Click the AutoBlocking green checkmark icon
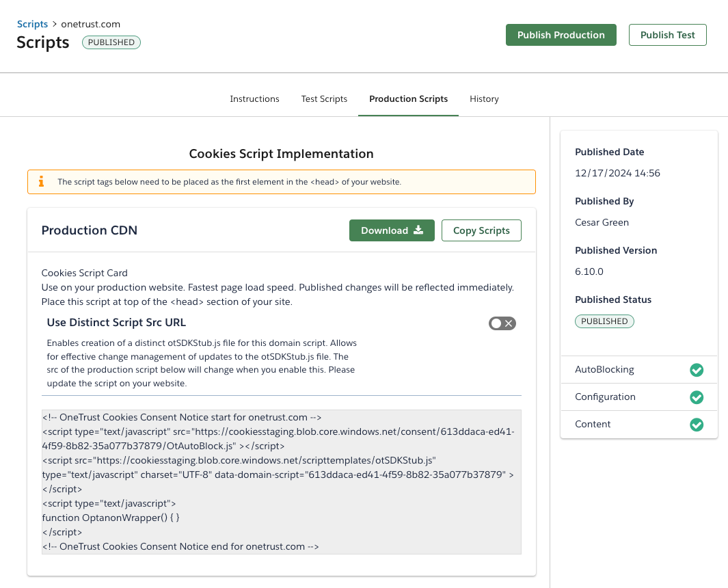The image size is (728, 588). pyautogui.click(x=696, y=370)
